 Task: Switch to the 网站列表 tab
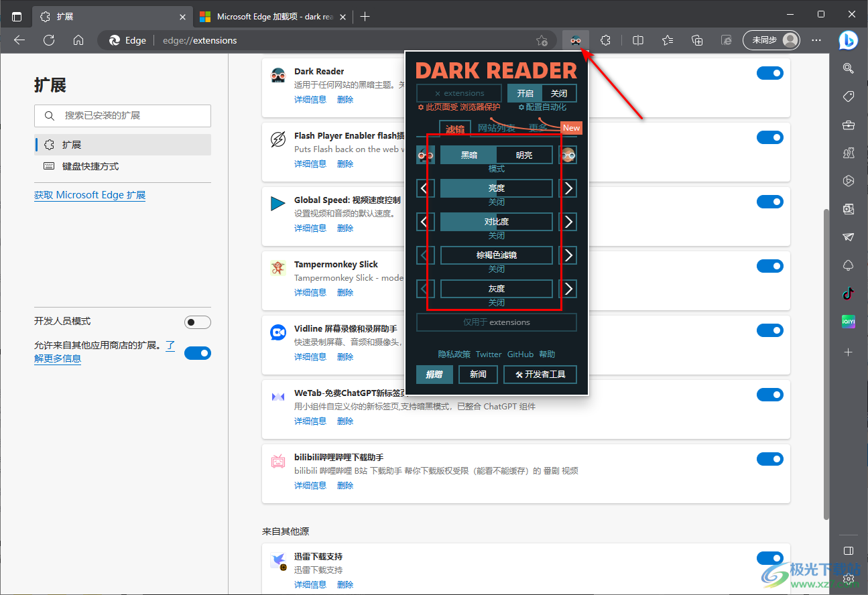click(497, 128)
